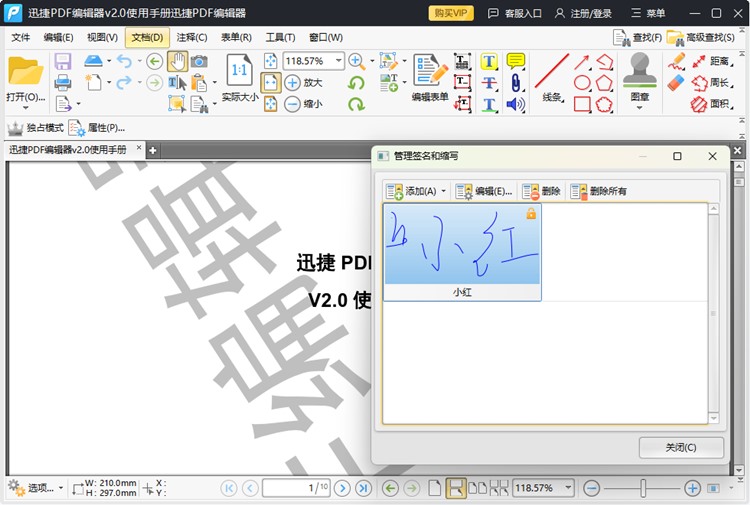
Task: Select the hand tool
Action: click(177, 61)
